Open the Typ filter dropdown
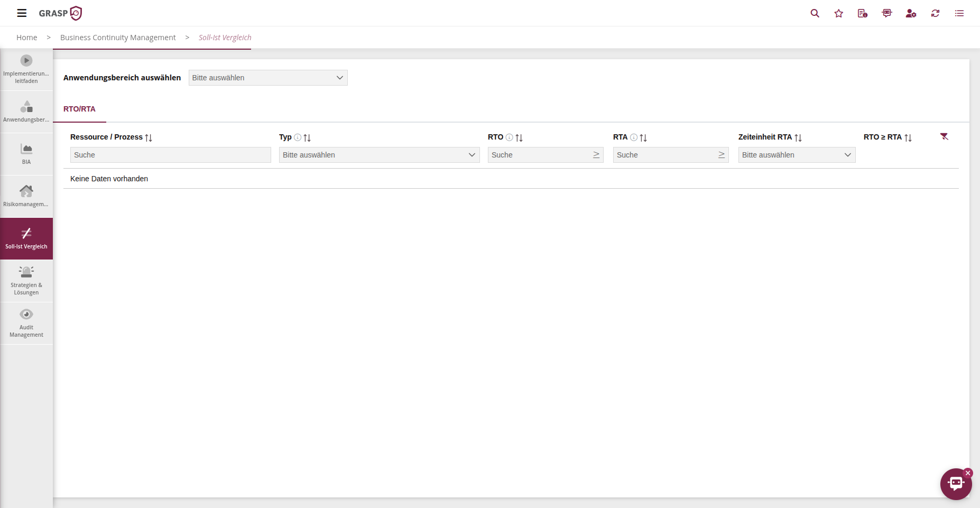This screenshot has height=508, width=980. 379,155
